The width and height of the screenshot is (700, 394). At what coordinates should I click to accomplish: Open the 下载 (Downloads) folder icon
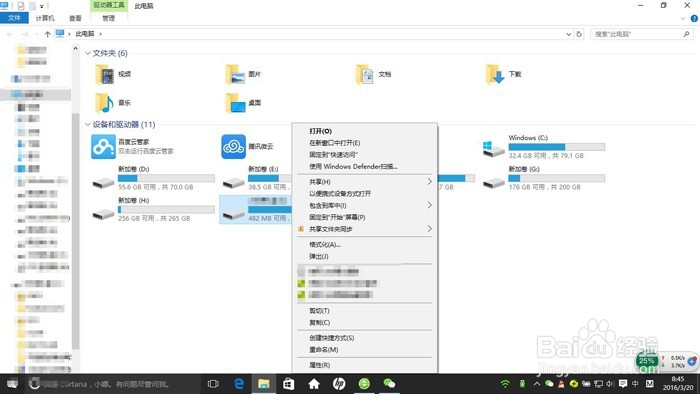click(x=495, y=75)
